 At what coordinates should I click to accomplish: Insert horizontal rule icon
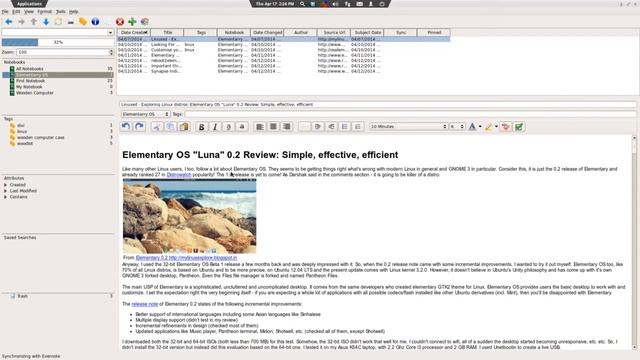pos(304,127)
